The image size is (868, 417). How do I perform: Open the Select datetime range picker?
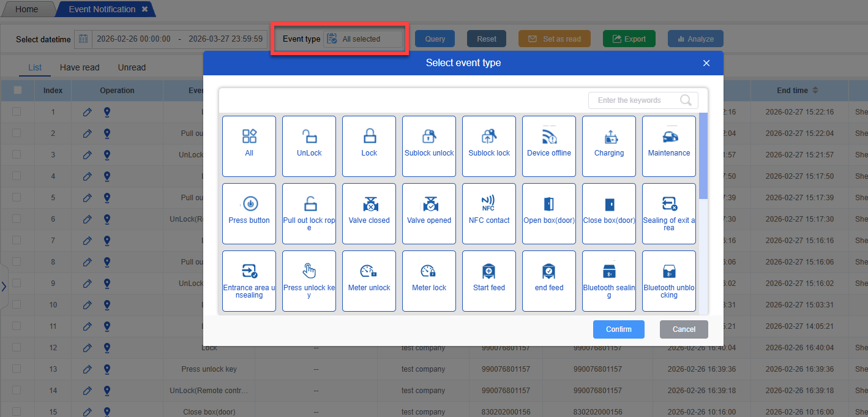pyautogui.click(x=171, y=39)
